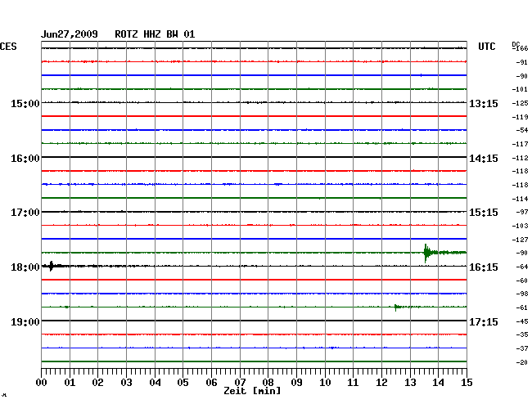This screenshot has height=404, width=532.
Task: Select the 17:00 local time label
Action: coord(25,213)
